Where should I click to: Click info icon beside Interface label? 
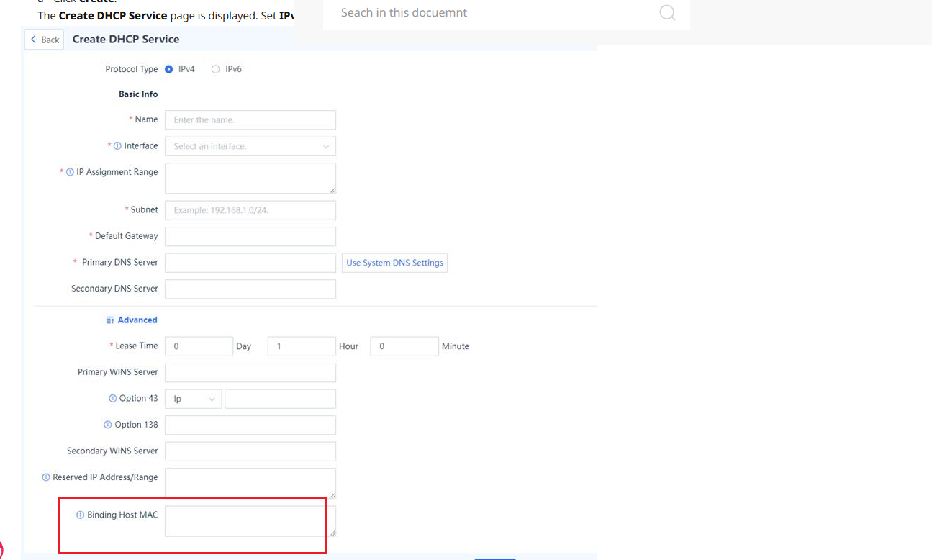point(117,146)
